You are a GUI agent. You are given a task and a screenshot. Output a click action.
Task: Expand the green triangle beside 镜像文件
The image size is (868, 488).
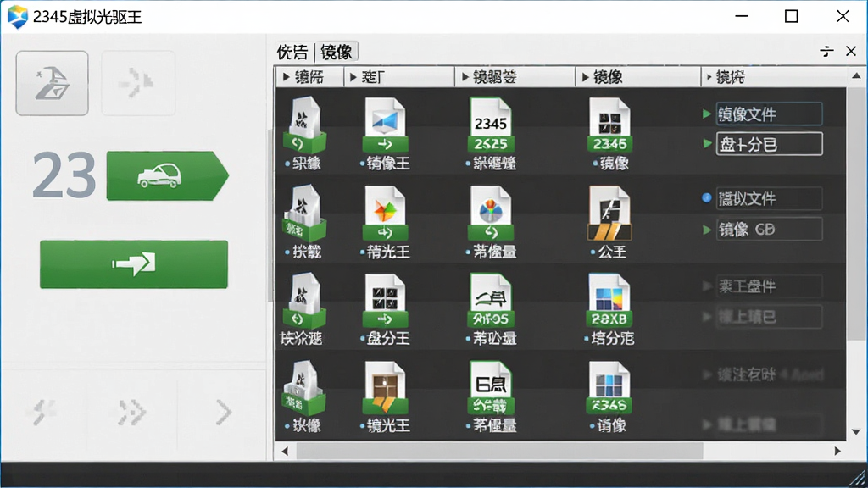coord(707,114)
